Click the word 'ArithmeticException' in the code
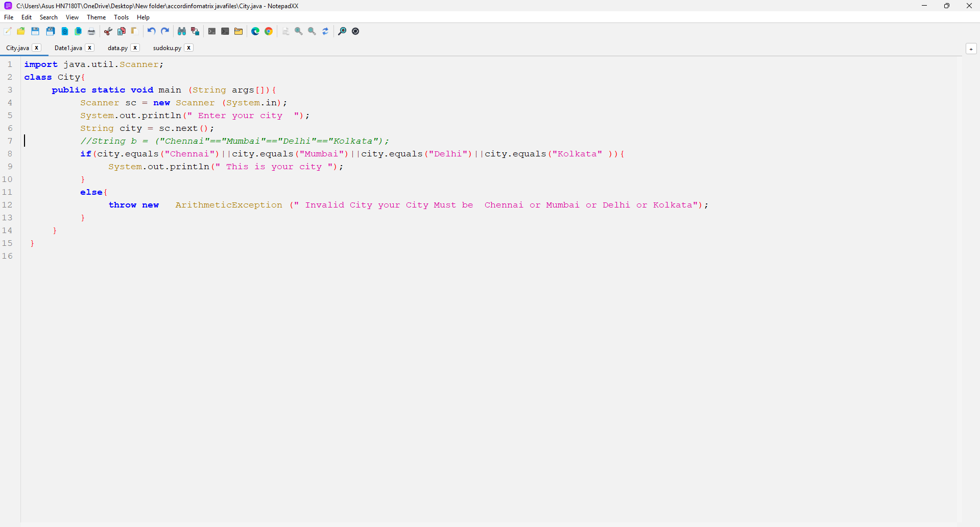This screenshot has width=980, height=527. click(229, 205)
